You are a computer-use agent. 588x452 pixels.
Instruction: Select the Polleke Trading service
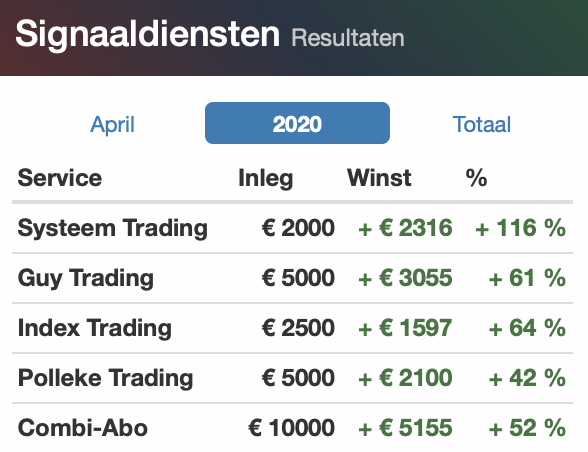click(x=105, y=378)
